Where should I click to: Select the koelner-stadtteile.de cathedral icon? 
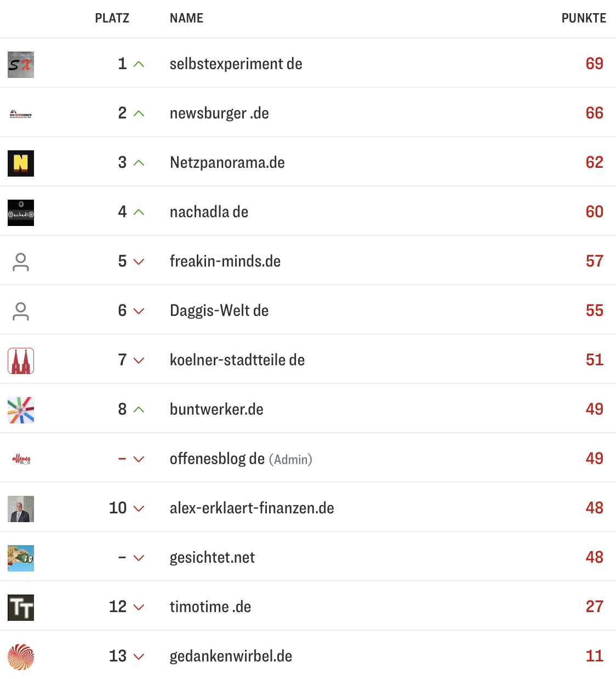coord(20,360)
